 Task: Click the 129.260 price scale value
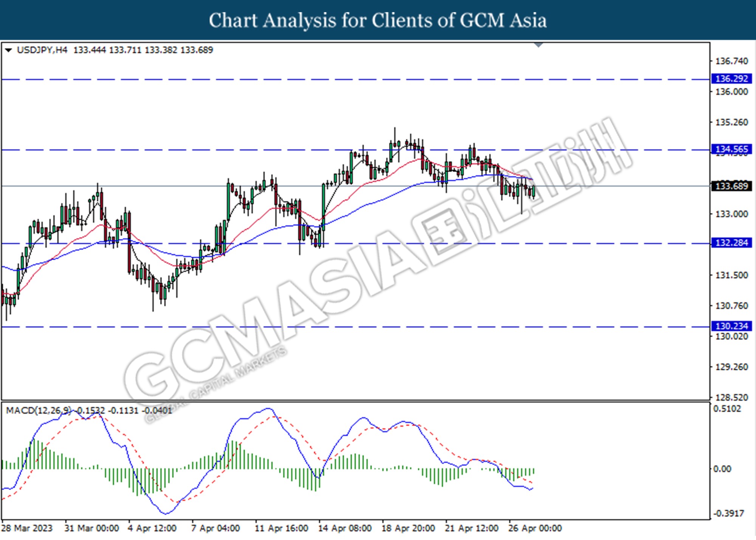point(731,367)
